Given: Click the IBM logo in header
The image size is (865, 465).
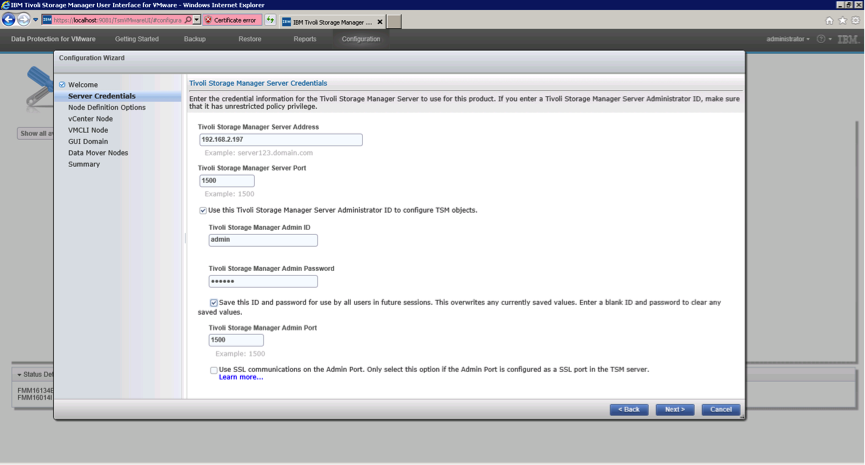Looking at the screenshot, I should [848, 39].
